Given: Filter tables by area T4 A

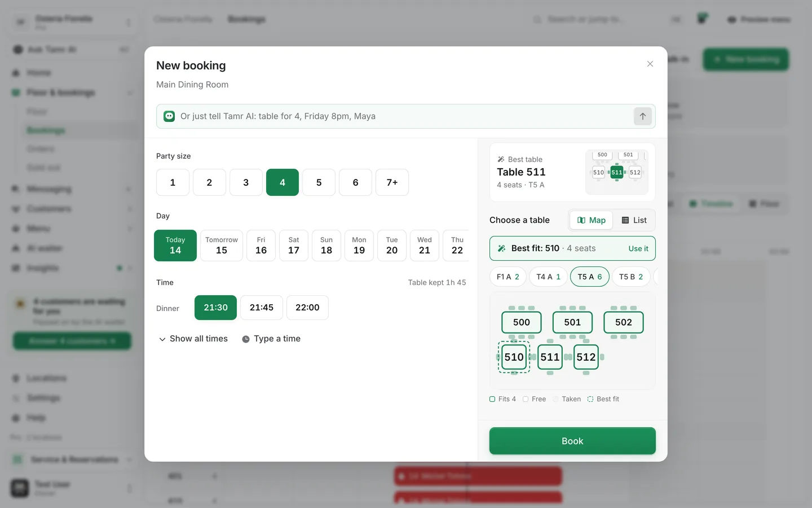Looking at the screenshot, I should [548, 277].
